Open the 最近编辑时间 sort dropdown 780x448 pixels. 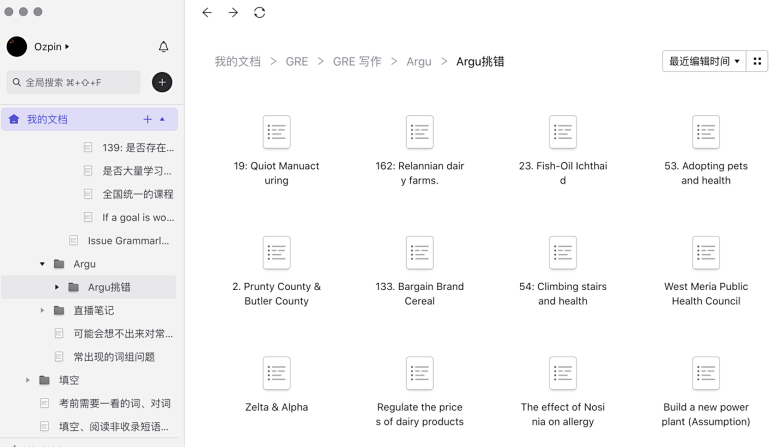click(x=704, y=61)
